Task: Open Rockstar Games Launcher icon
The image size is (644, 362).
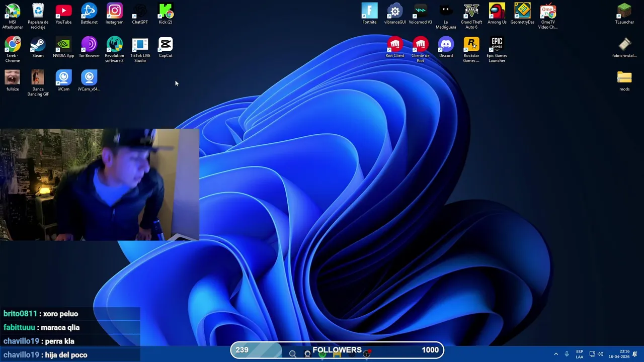Action: coord(471,50)
